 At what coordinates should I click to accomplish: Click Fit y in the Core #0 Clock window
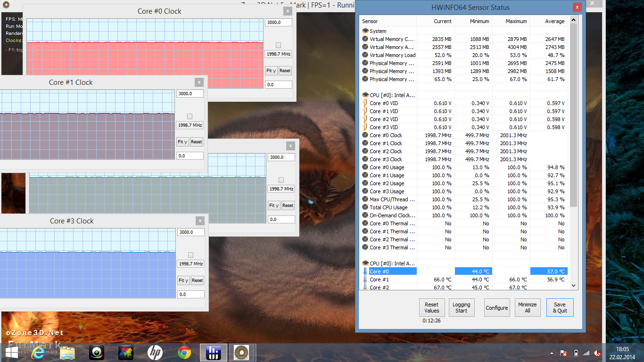point(271,71)
